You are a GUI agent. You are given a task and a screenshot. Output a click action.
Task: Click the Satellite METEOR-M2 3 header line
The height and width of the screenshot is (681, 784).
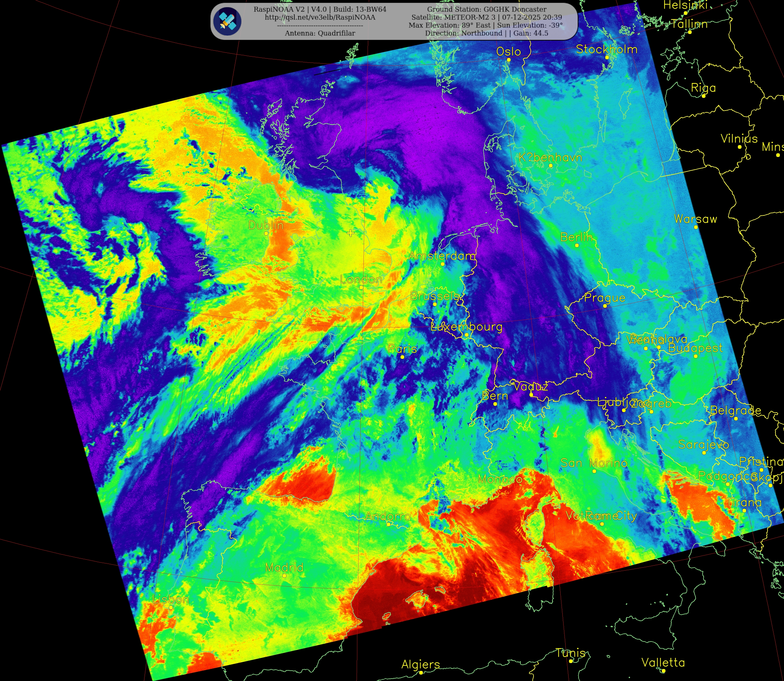coord(486,17)
